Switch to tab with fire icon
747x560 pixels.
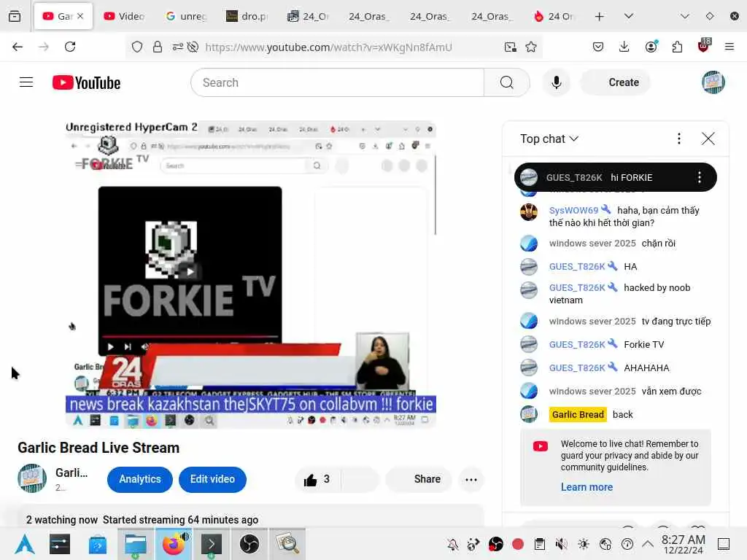[x=554, y=16]
